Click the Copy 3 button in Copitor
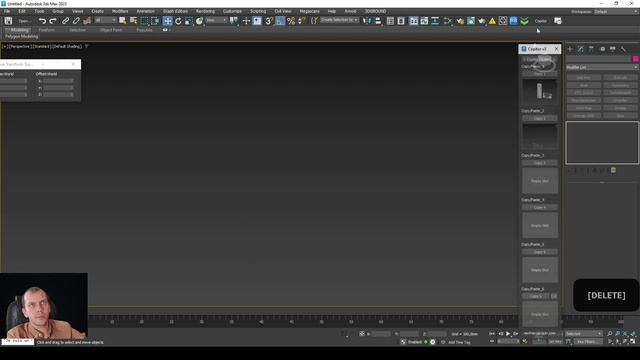 pyautogui.click(x=540, y=163)
